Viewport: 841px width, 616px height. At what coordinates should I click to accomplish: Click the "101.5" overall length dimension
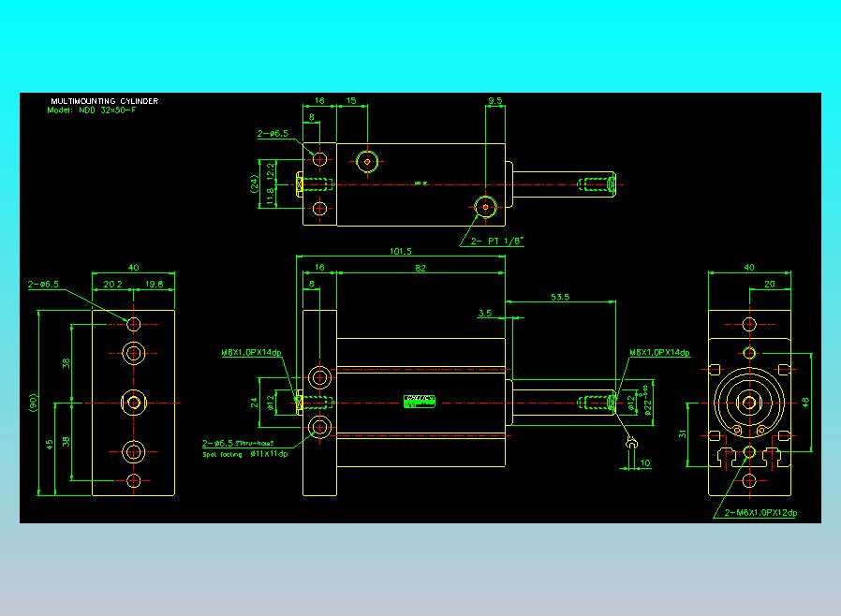[x=400, y=252]
